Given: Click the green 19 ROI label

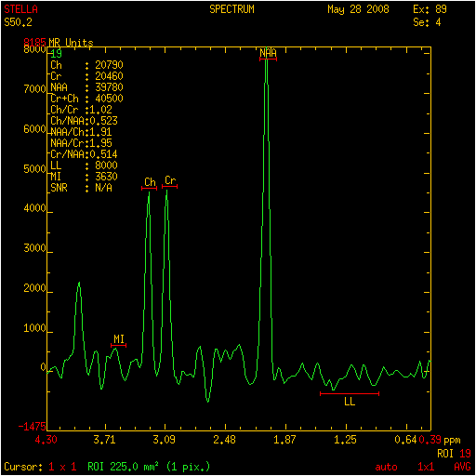Looking at the screenshot, I should coord(56,54).
